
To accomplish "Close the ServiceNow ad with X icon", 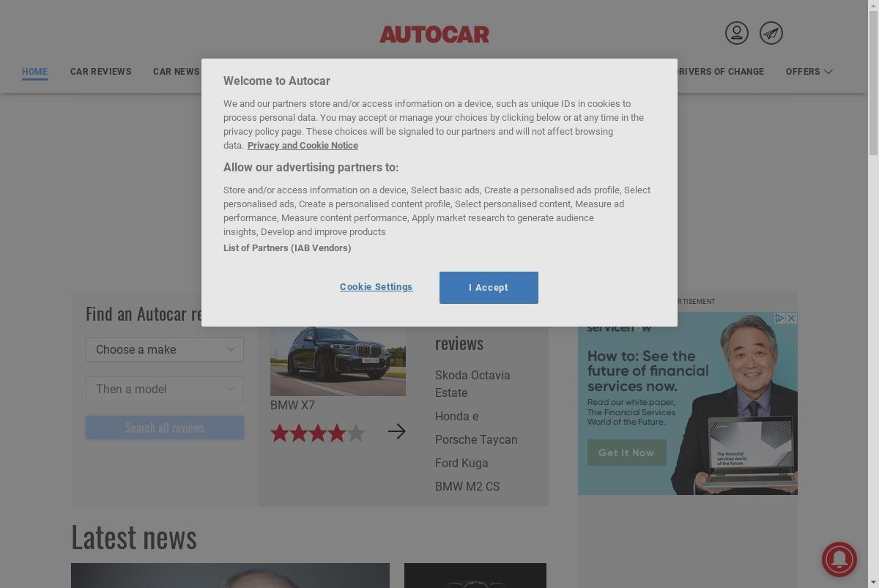I will tap(791, 318).
